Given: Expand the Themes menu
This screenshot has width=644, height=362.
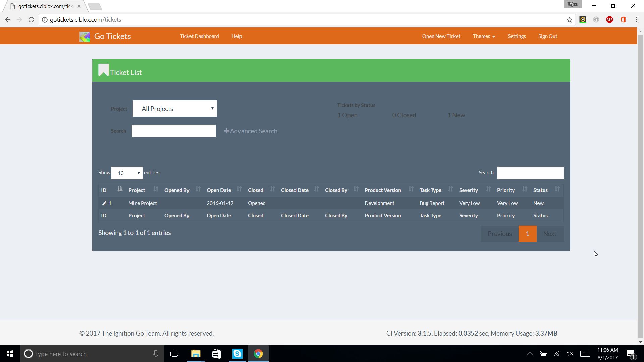Looking at the screenshot, I should (484, 36).
